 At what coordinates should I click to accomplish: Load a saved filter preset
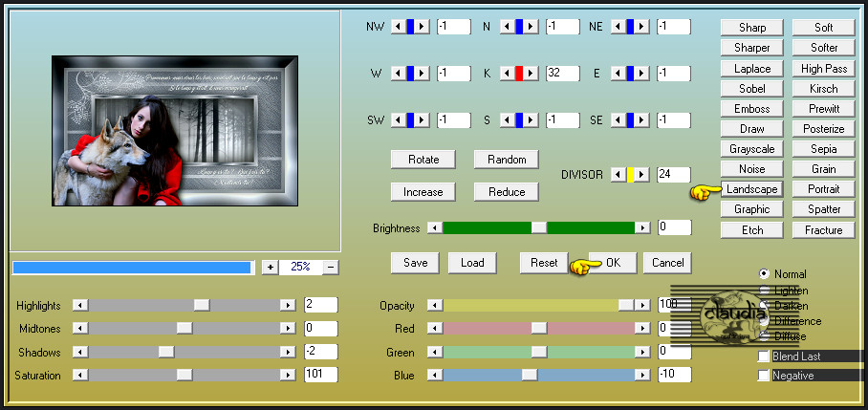pos(472,263)
